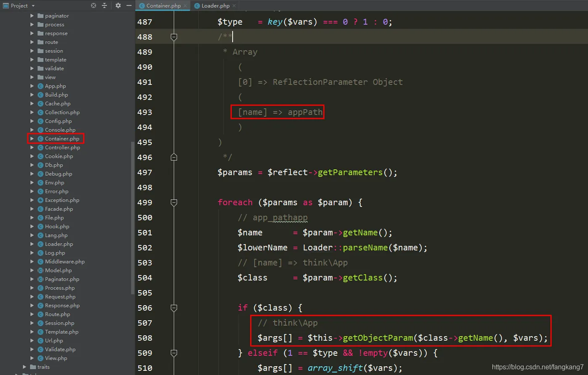Collapse the if block fold at line 506
The height and width of the screenshot is (375, 588).
pyautogui.click(x=174, y=308)
